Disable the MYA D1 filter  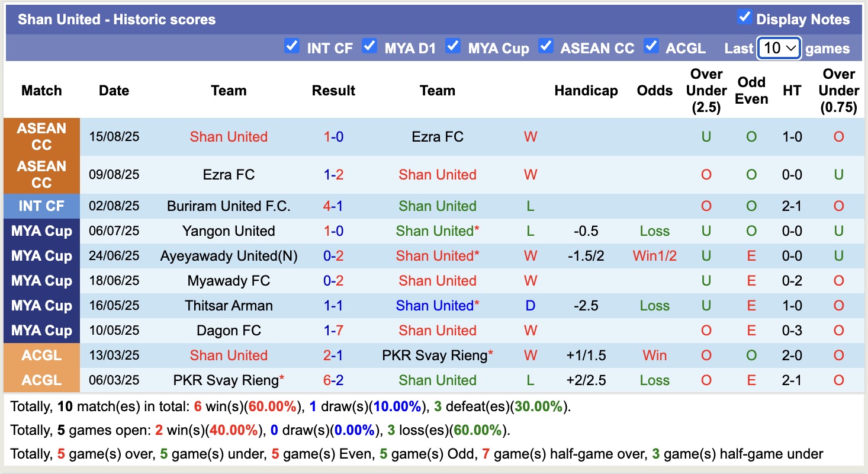370,46
